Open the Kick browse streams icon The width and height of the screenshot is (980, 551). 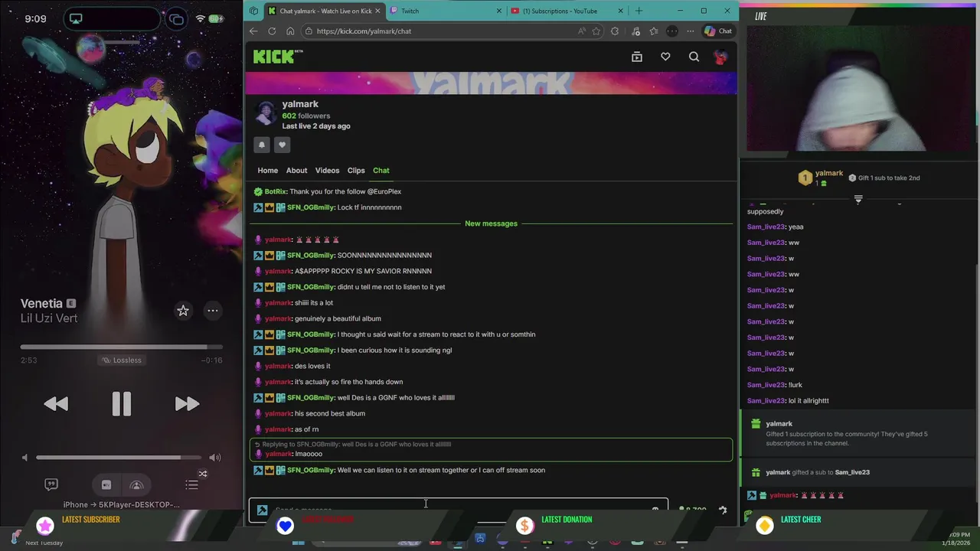click(x=636, y=57)
